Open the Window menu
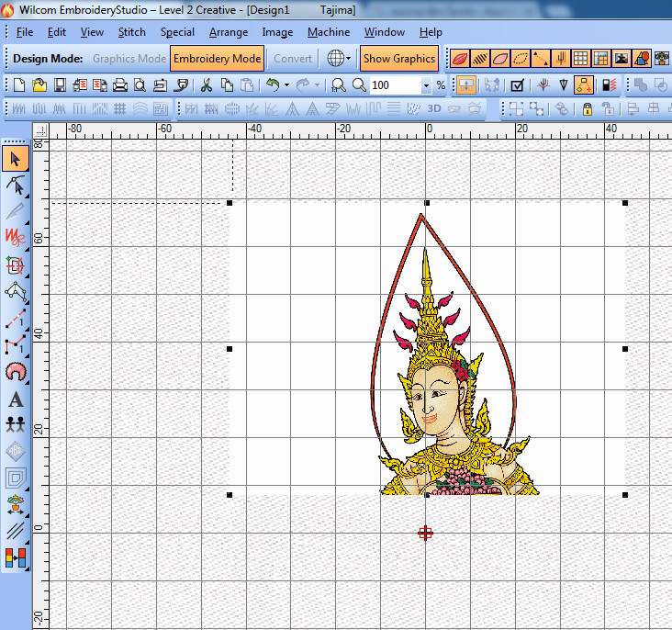The height and width of the screenshot is (630, 672). 384,32
